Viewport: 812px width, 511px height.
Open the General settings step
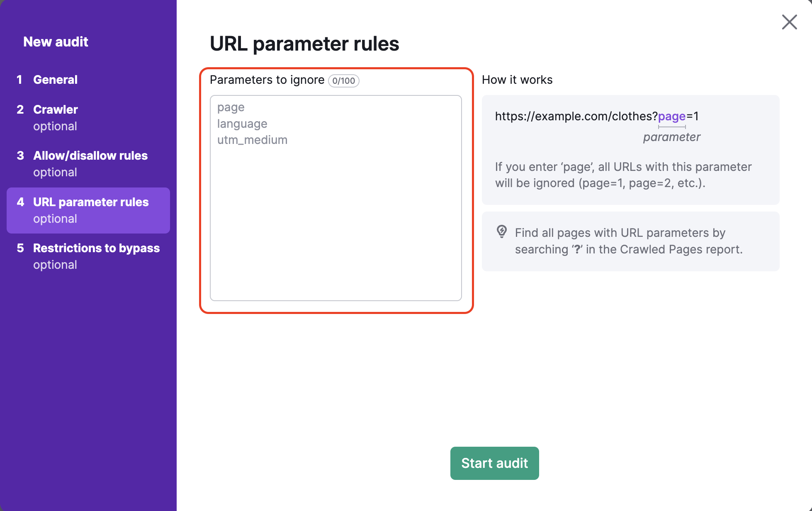coord(55,80)
